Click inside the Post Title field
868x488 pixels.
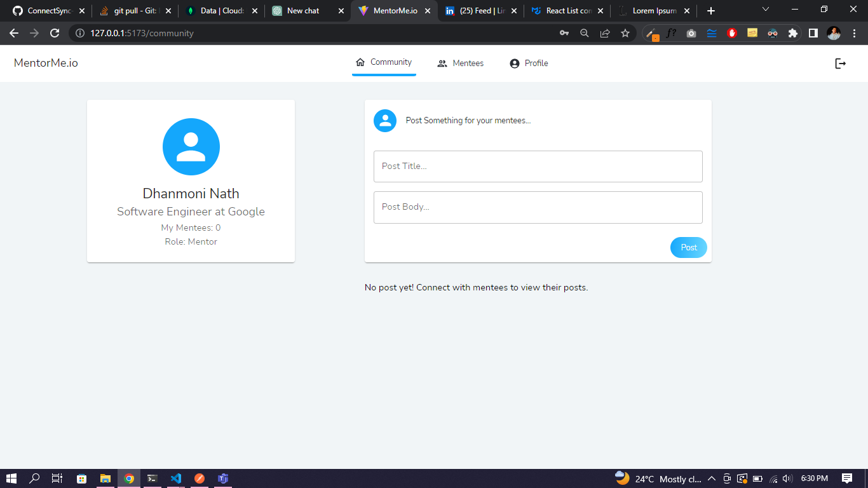[538, 166]
